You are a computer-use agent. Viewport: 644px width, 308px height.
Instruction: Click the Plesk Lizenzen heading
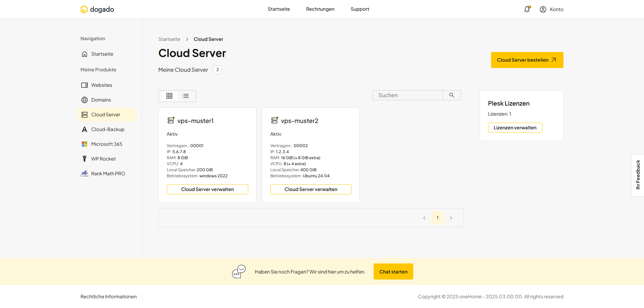[x=508, y=104]
